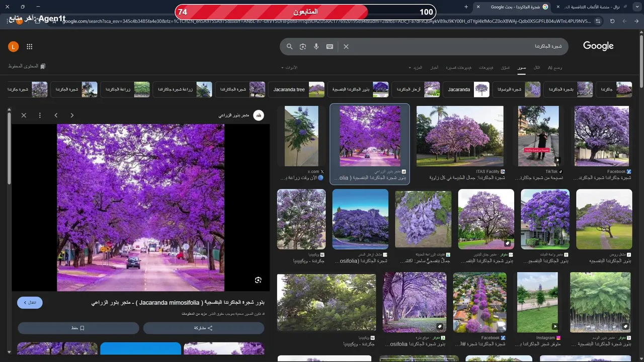The height and width of the screenshot is (362, 644).
Task: Select بذور الجاكرندا البنفسجية suggestion chip
Action: coord(359,89)
